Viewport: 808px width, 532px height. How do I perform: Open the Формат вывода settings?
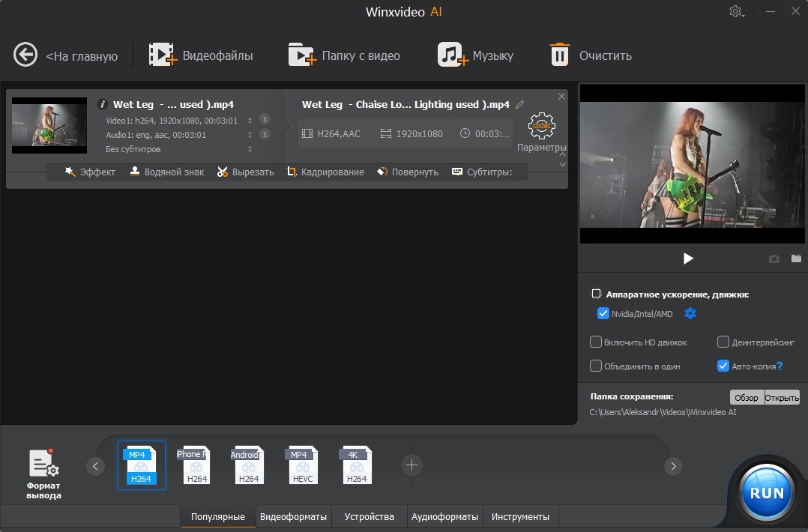point(43,474)
